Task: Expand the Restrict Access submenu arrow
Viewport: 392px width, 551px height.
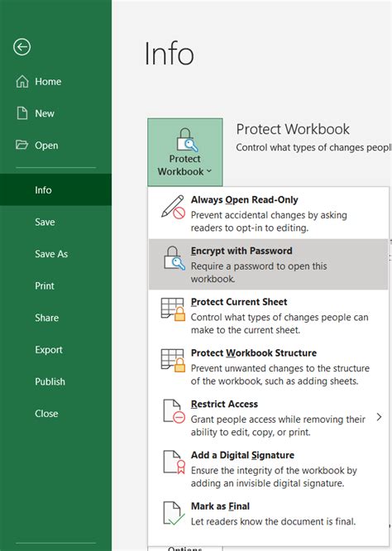Action: pyautogui.click(x=379, y=417)
